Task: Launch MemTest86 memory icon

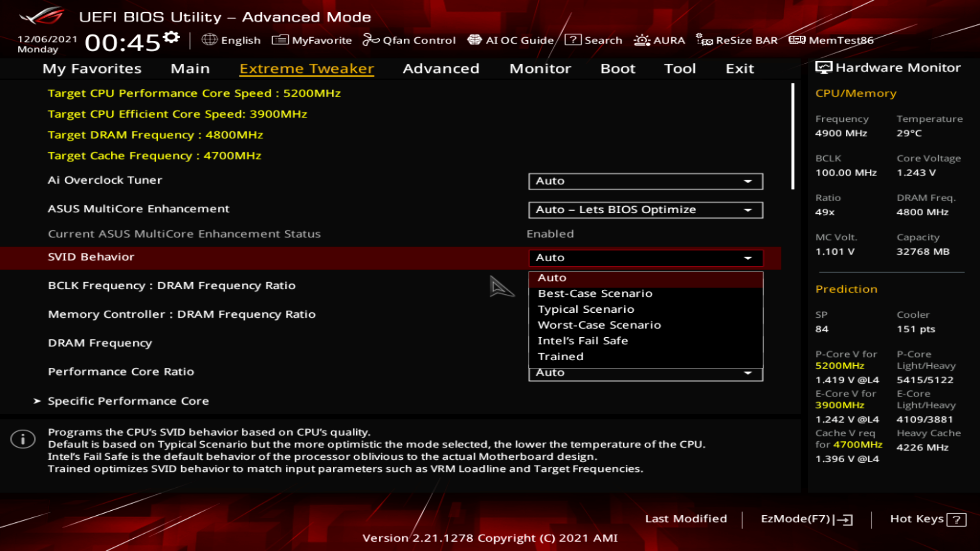Action: 797,40
